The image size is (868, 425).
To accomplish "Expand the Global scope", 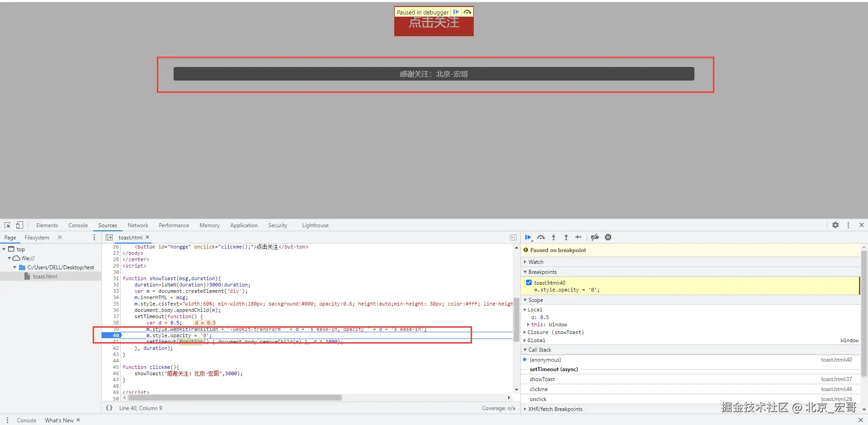I will click(525, 340).
